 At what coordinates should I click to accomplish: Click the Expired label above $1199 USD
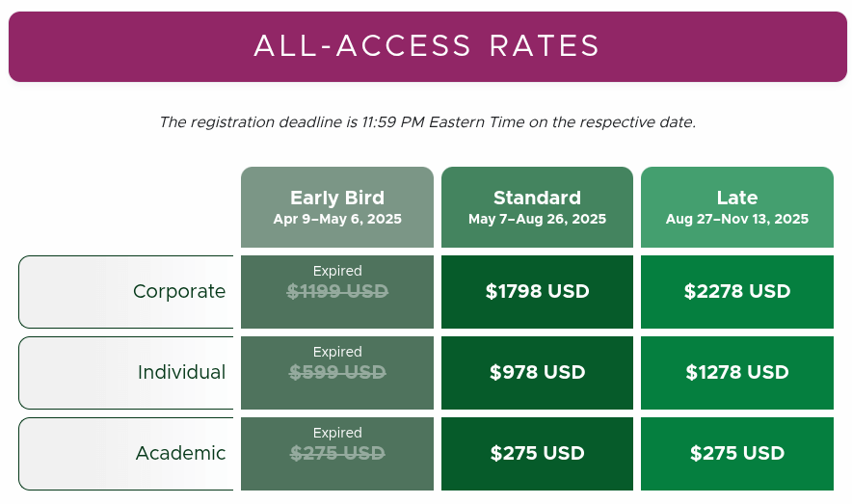(337, 272)
